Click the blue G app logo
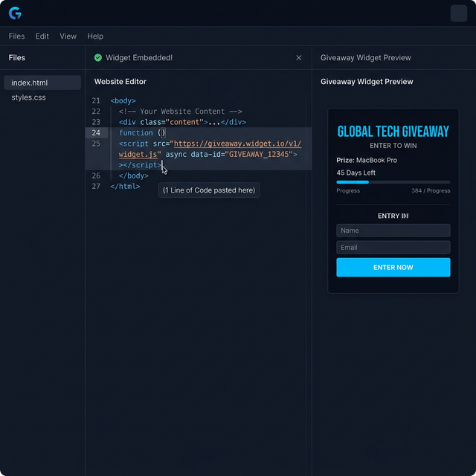This screenshot has height=476, width=476. [15, 13]
